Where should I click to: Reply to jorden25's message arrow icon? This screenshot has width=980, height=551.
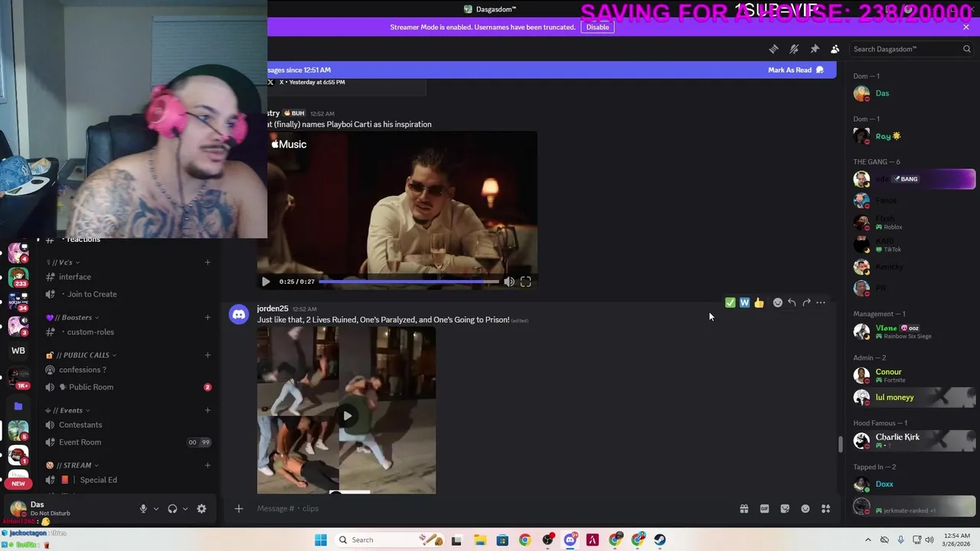(792, 303)
